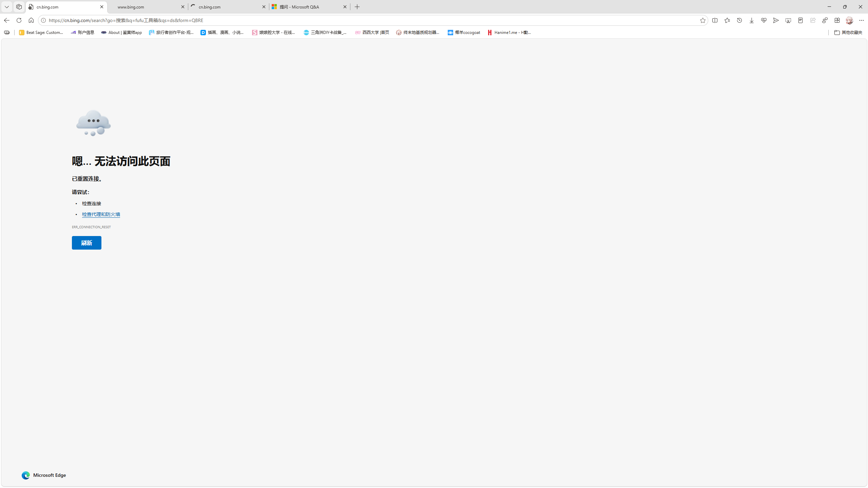This screenshot has width=868, height=488.
Task: Open the user profile avatar
Action: 849,20
